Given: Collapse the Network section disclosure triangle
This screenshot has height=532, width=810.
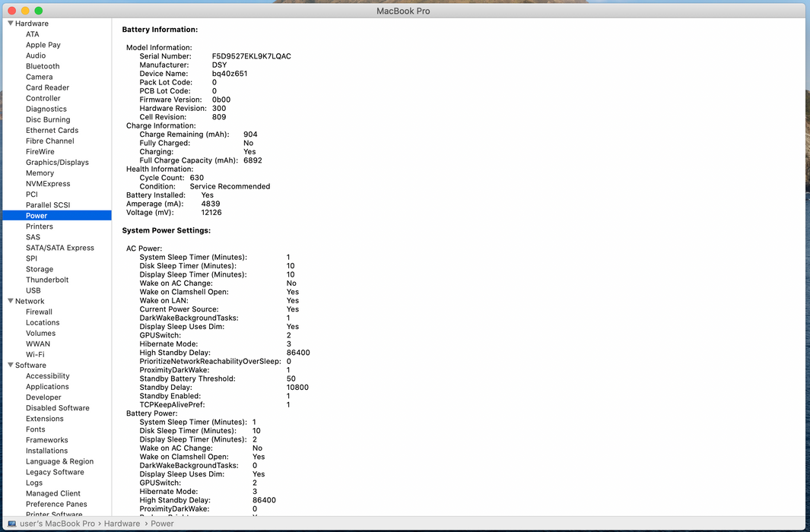Looking at the screenshot, I should pyautogui.click(x=11, y=301).
